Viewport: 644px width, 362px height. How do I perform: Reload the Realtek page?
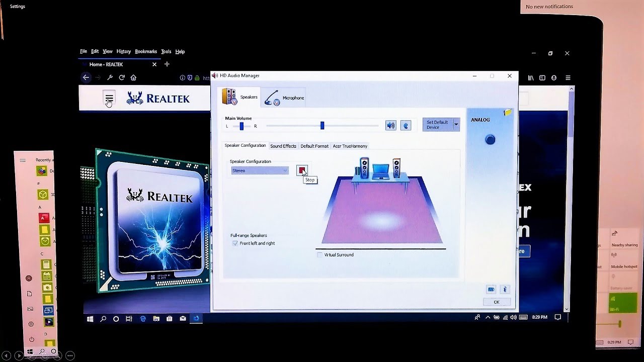[x=122, y=77]
